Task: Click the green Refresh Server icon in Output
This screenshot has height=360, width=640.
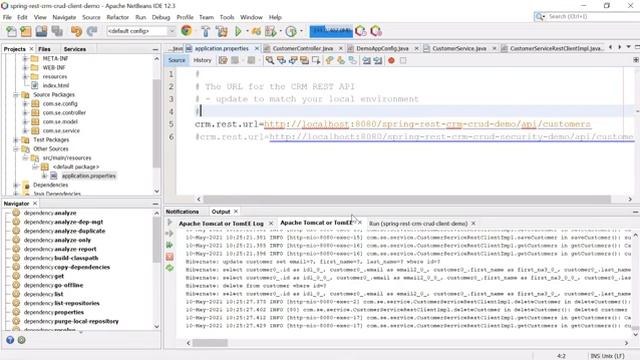Action: coord(170,268)
